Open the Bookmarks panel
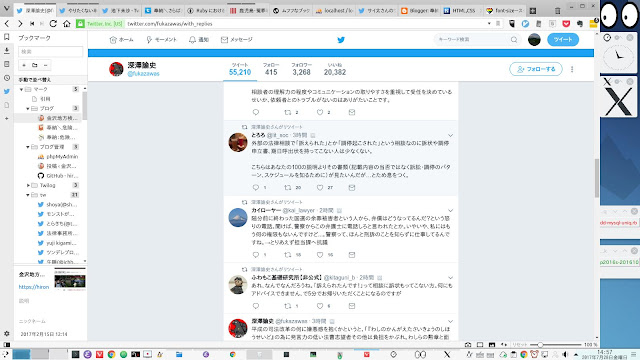The height and width of the screenshot is (360, 640). tap(7, 37)
